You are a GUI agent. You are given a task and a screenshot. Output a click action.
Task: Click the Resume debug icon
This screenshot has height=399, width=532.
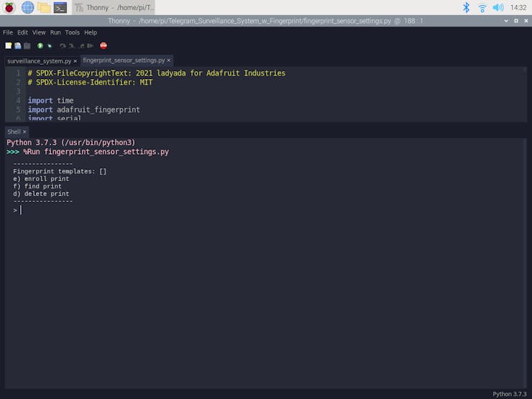[x=91, y=45]
